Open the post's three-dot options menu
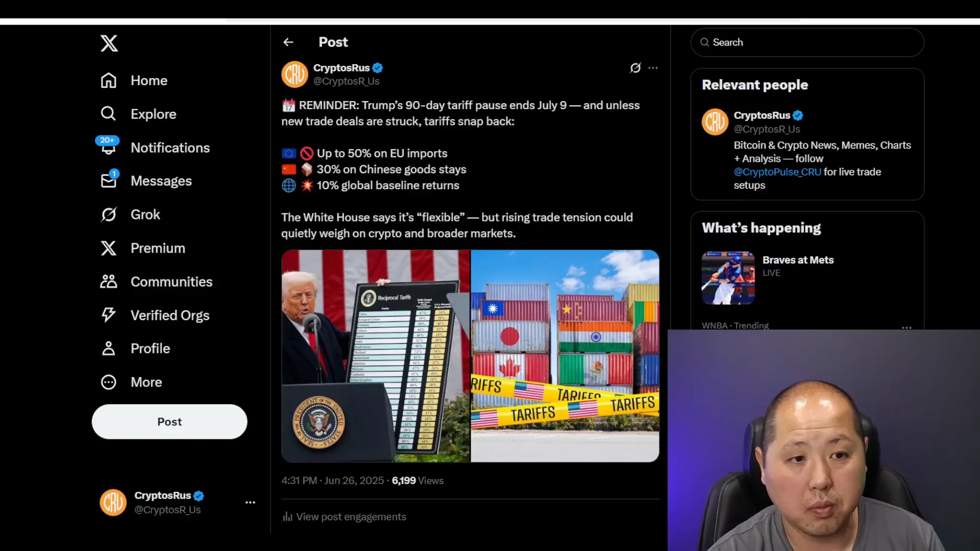This screenshot has width=980, height=551. [x=653, y=68]
